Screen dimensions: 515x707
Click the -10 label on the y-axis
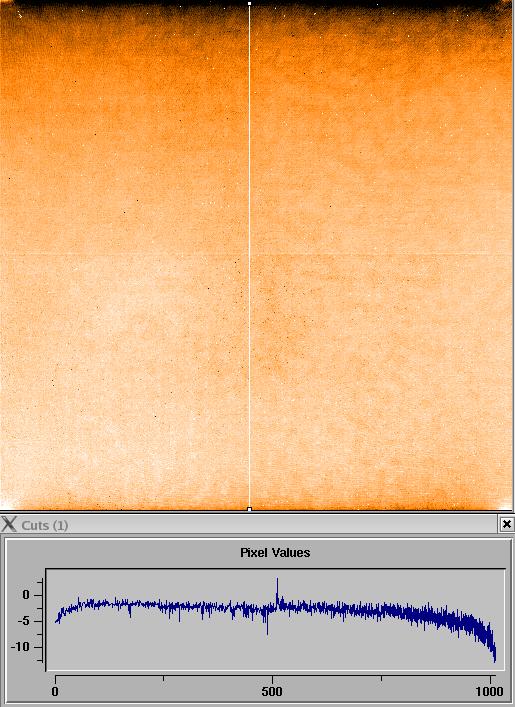coord(21,647)
